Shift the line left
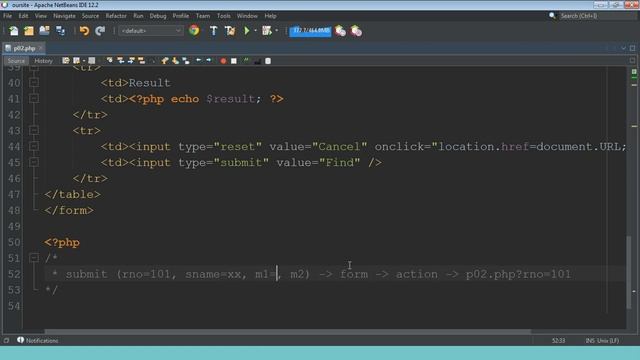The height and width of the screenshot is (360, 640). pyautogui.click(x=198, y=61)
